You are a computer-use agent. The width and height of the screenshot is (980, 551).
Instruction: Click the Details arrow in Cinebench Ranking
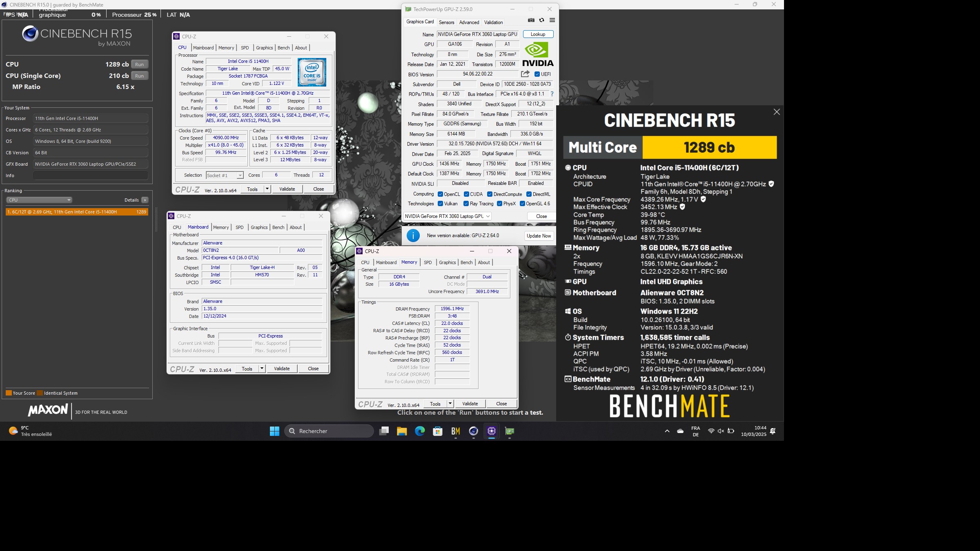[145, 200]
